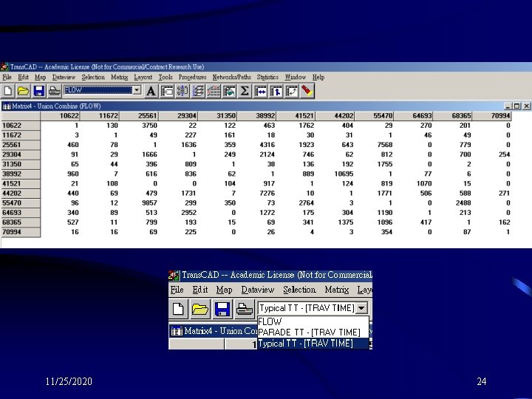The width and height of the screenshot is (532, 399).
Task: Click the Typical TT - [TRAV TIME] dropdown arrow
Action: 361,308
